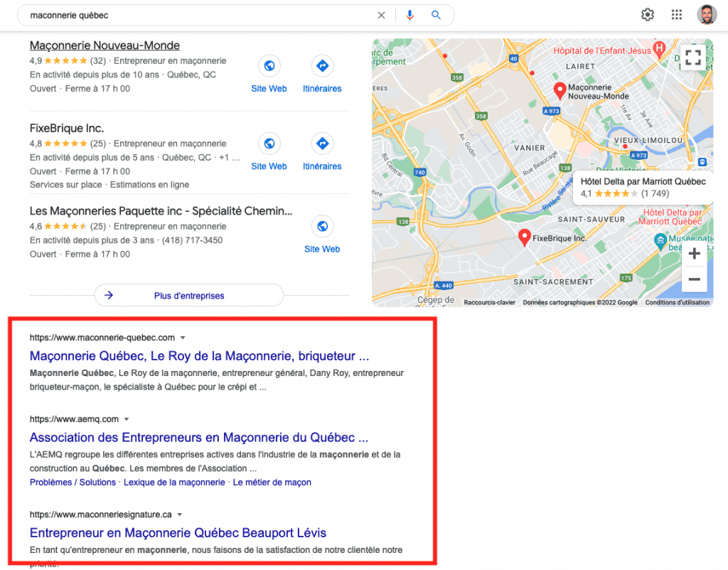This screenshot has width=728, height=570.
Task: Zoom in on the map with the plus icon
Action: (694, 253)
